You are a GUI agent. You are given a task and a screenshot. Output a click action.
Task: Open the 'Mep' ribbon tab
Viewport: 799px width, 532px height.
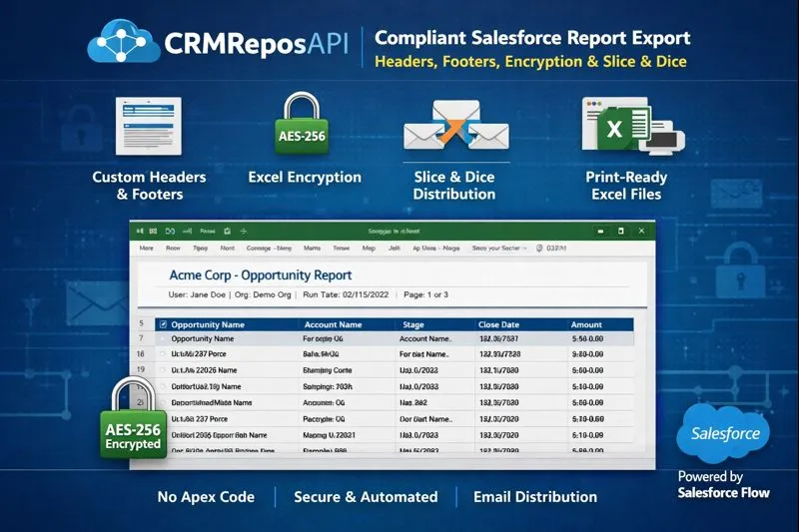(369, 249)
